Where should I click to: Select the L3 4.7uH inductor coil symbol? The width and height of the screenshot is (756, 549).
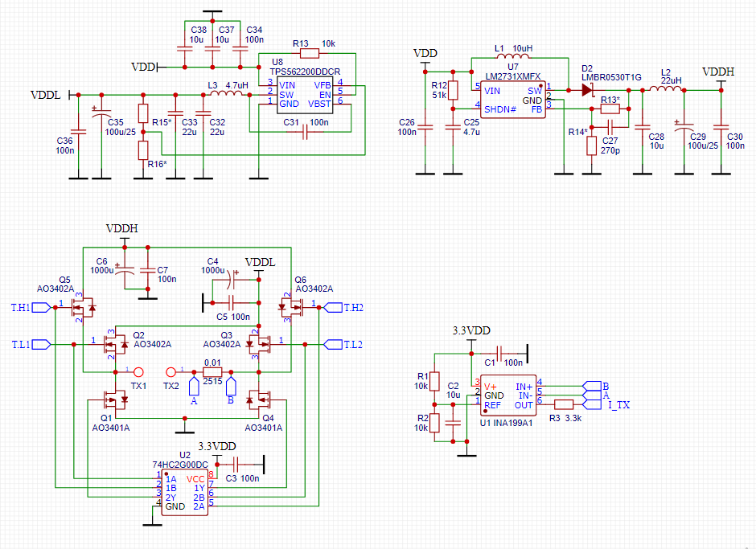coord(227,93)
